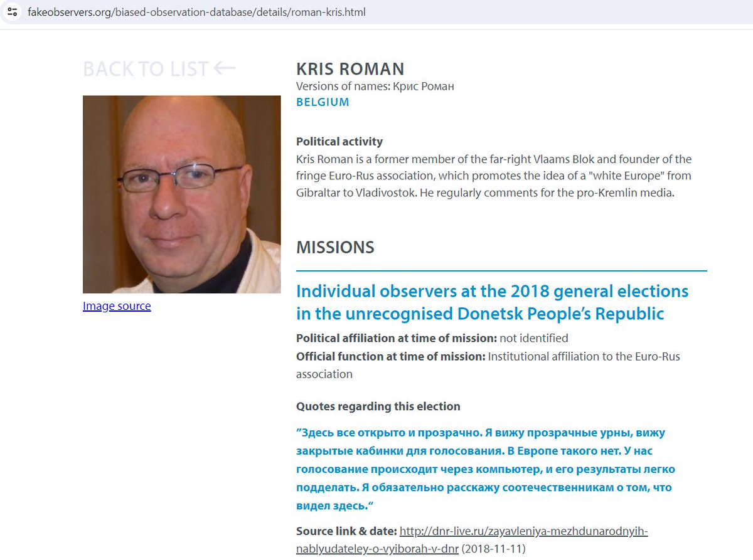Click the Political affiliation at time of mission label
The width and height of the screenshot is (753, 560).
click(397, 339)
